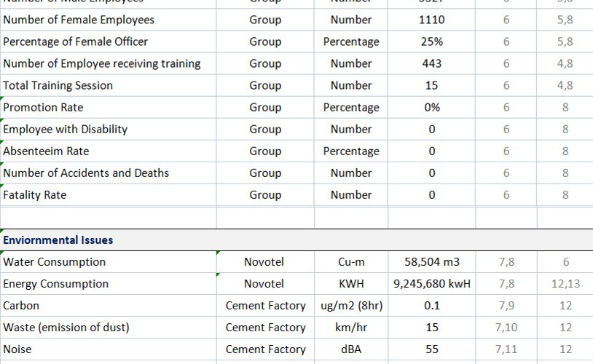Click the 'ug/m2 (8hr)' unit cell
The width and height of the screenshot is (593, 364).
click(351, 306)
